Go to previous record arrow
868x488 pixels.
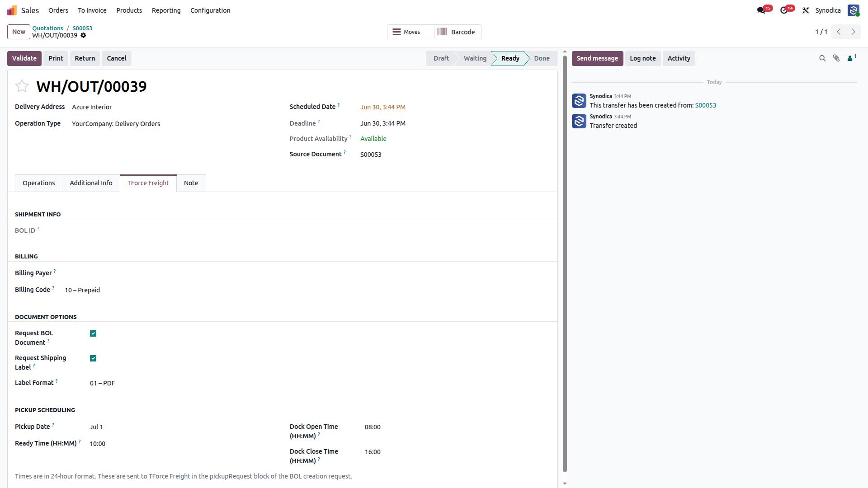click(x=839, y=32)
